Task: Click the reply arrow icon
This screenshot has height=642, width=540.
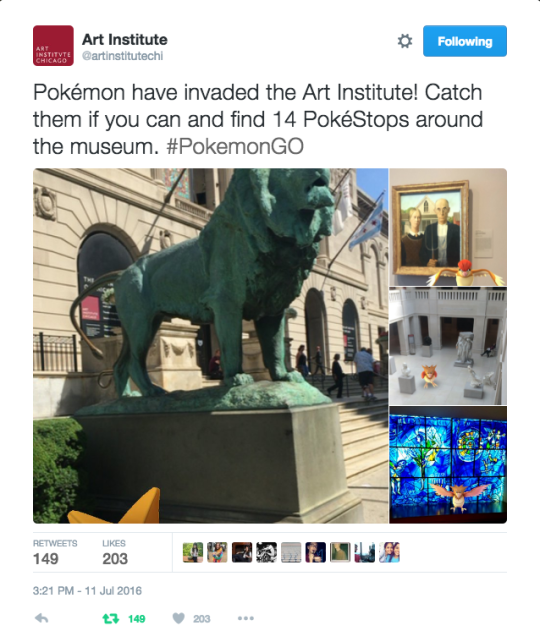Action: tap(41, 618)
